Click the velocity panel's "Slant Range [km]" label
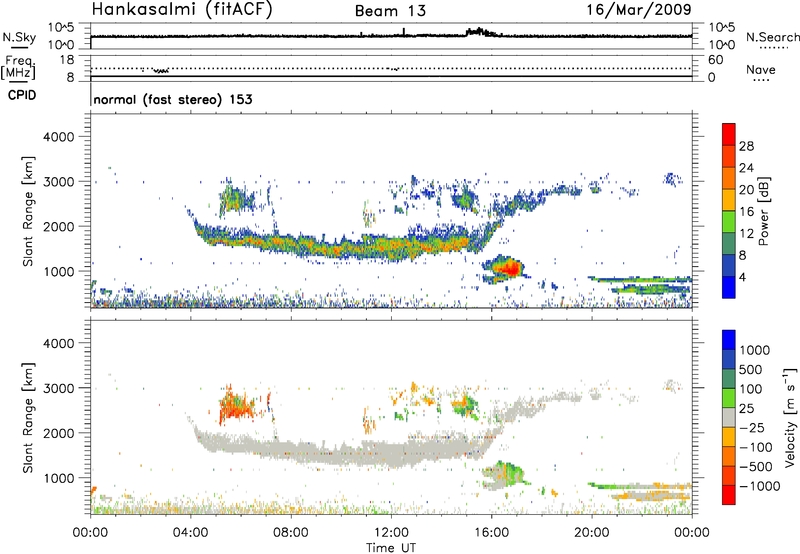800x554 pixels. coord(28,418)
